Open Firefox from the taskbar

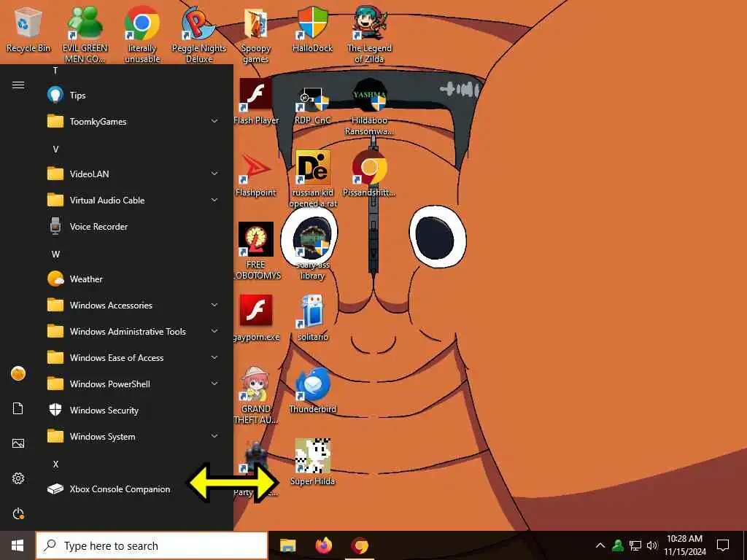(x=324, y=545)
